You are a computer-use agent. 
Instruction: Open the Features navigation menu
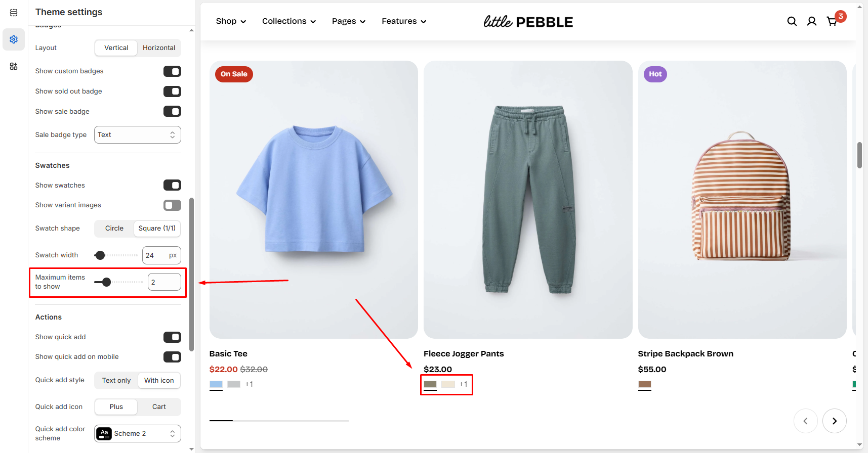click(403, 21)
